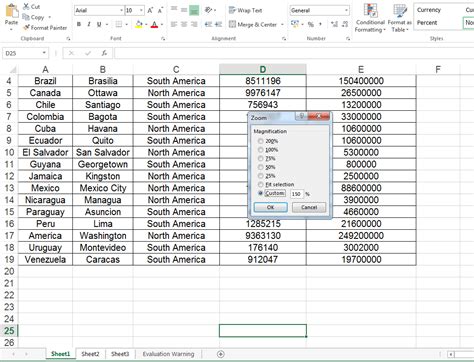Open Number dialog launcher
The height and width of the screenshot is (362, 474).
348,39
